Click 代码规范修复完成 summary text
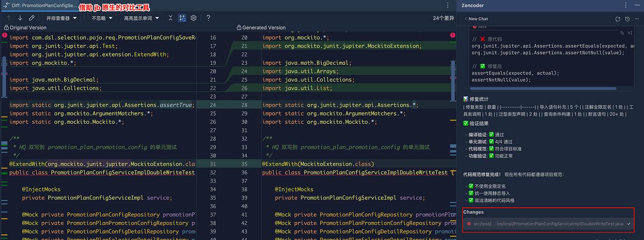644x240 pixels. click(x=513, y=174)
